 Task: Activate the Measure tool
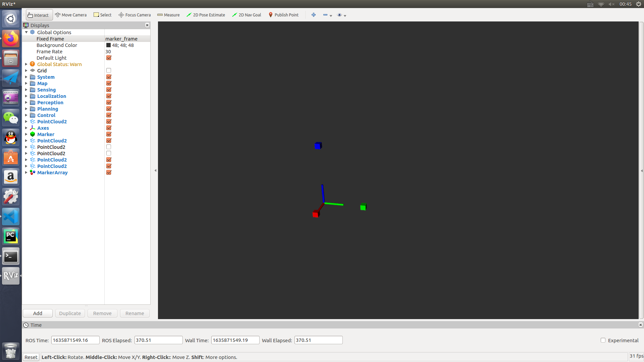168,15
